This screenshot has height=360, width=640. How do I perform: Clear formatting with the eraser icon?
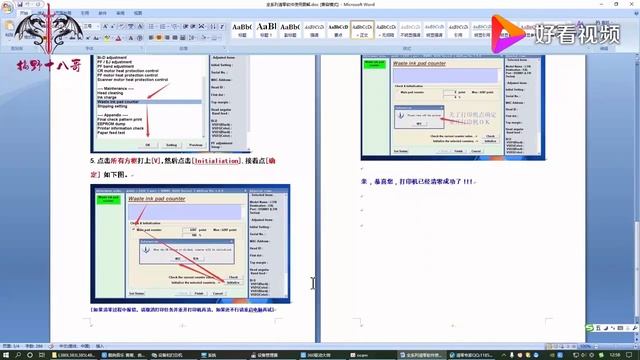tap(122, 26)
